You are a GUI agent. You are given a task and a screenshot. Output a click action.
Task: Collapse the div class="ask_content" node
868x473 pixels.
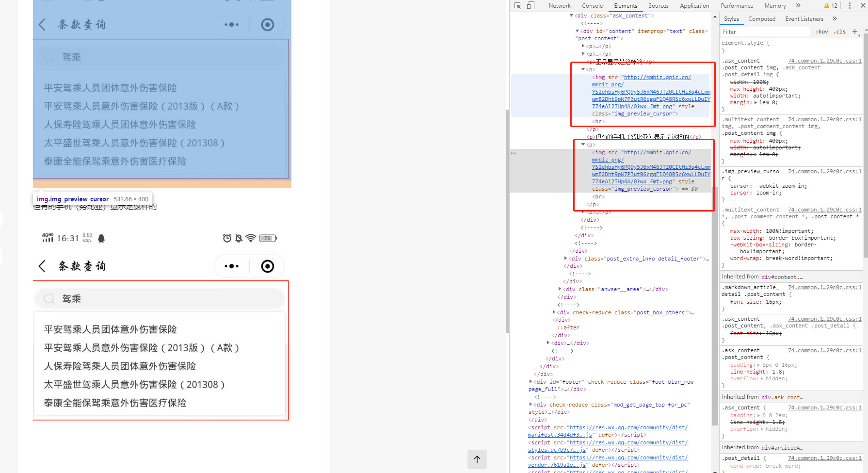coord(571,16)
